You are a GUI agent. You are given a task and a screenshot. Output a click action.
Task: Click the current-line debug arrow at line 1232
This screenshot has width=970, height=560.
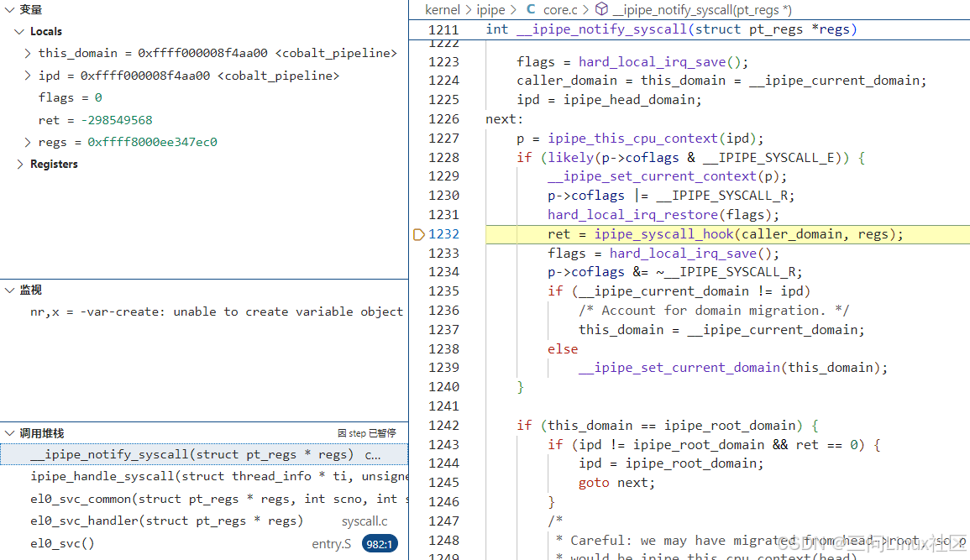(419, 234)
